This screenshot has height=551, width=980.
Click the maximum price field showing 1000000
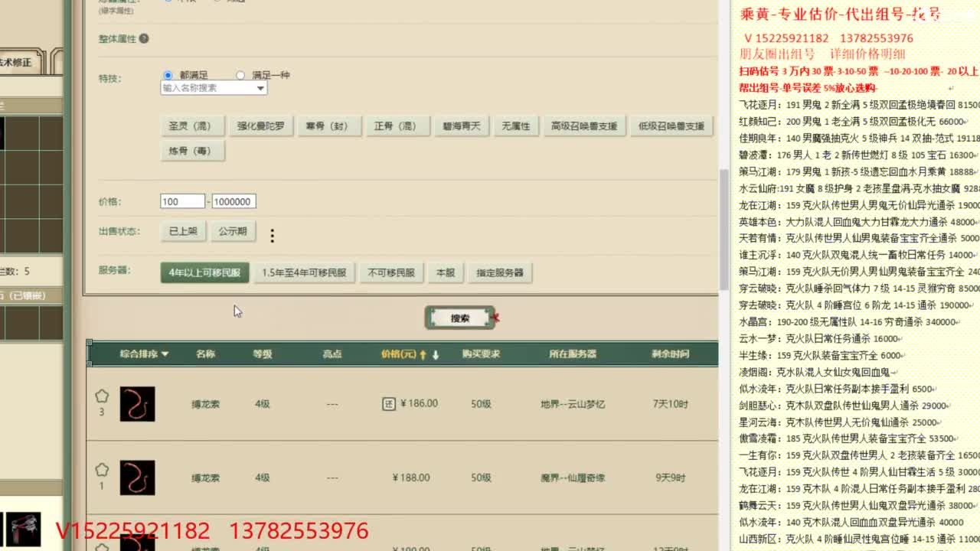coord(234,201)
